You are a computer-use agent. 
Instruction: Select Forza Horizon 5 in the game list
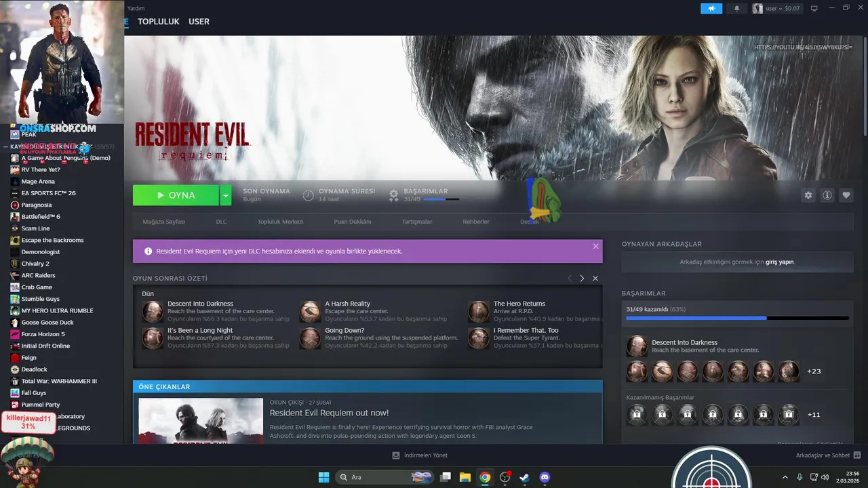click(x=43, y=334)
